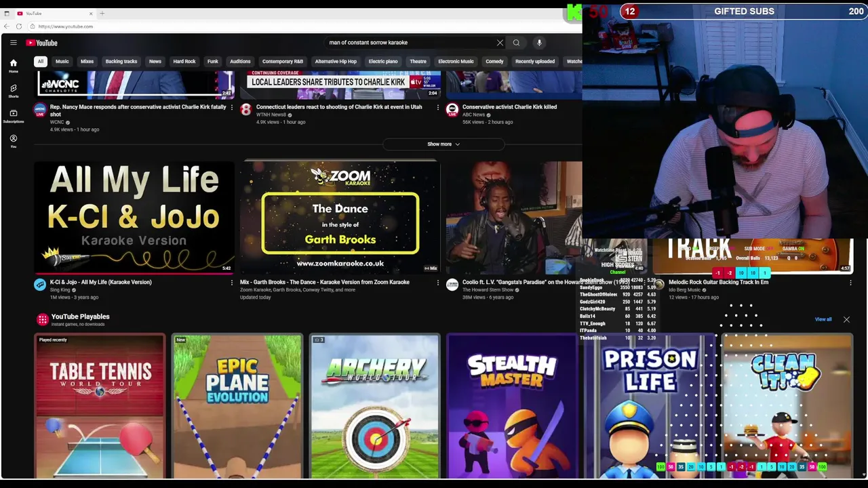Reload the page with the browser refresh icon

pyautogui.click(x=19, y=26)
